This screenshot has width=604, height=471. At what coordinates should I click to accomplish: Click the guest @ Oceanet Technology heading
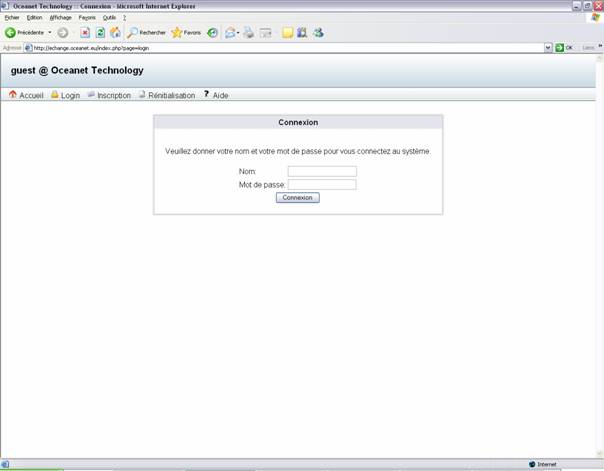pos(77,70)
